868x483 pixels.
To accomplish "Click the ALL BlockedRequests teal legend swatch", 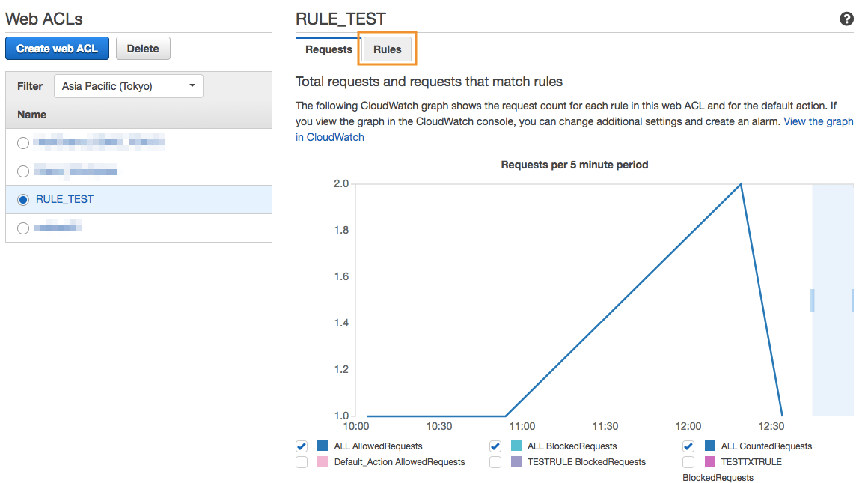I will (x=516, y=446).
